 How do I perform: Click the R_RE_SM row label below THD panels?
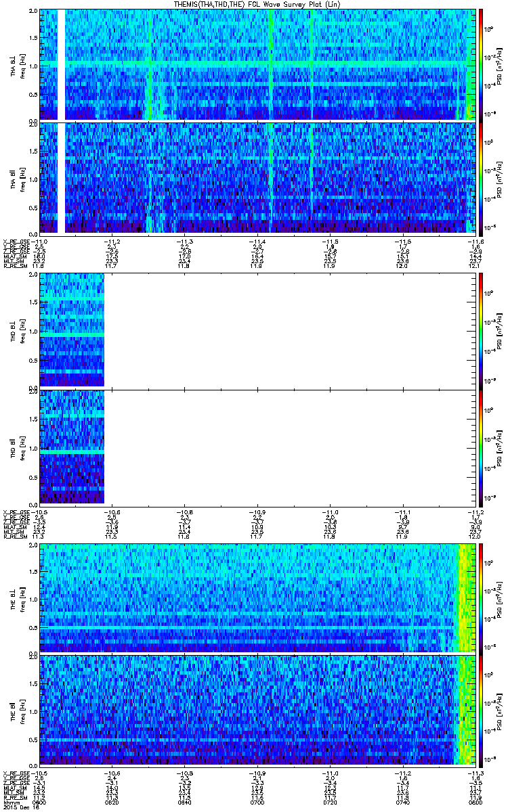click(x=16, y=537)
